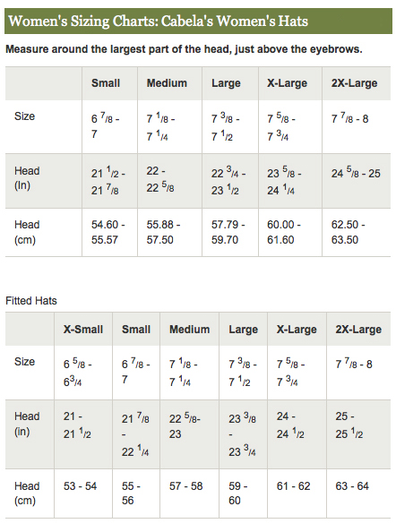Select the 6 5/8 - 6 3/4 size cell
The width and height of the screenshot is (396, 532).
(83, 373)
